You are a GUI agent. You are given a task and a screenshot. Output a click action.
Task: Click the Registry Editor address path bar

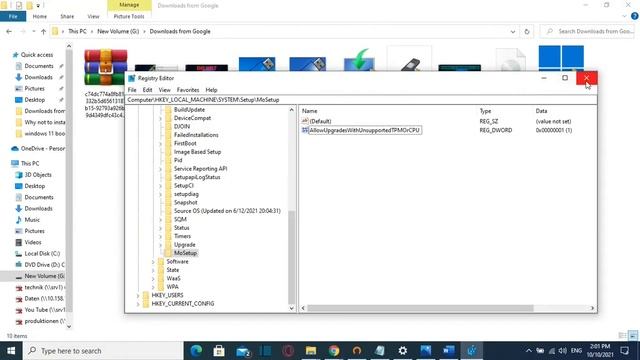click(361, 100)
